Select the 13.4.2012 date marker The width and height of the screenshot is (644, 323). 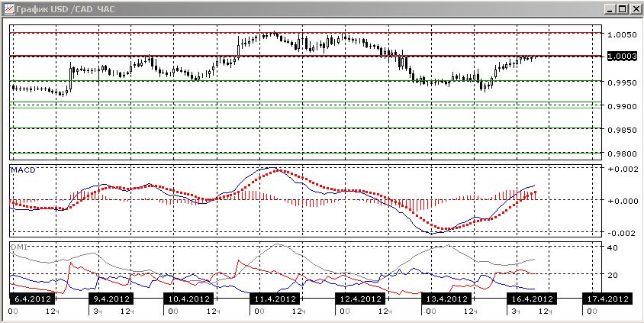(447, 299)
